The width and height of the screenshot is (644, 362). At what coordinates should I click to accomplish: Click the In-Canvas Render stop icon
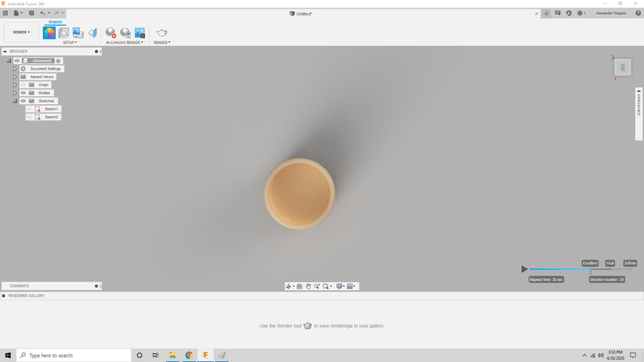pos(111,33)
